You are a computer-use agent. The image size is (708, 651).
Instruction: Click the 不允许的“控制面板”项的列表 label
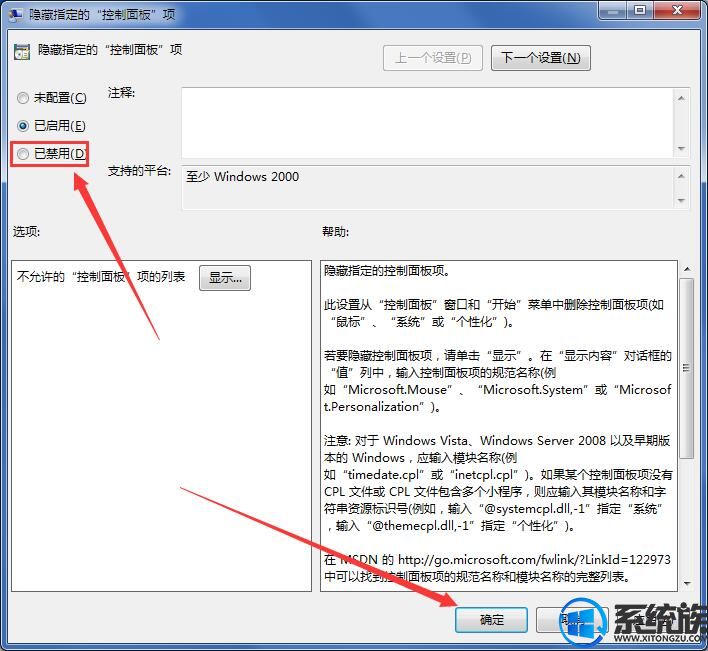tap(101, 277)
